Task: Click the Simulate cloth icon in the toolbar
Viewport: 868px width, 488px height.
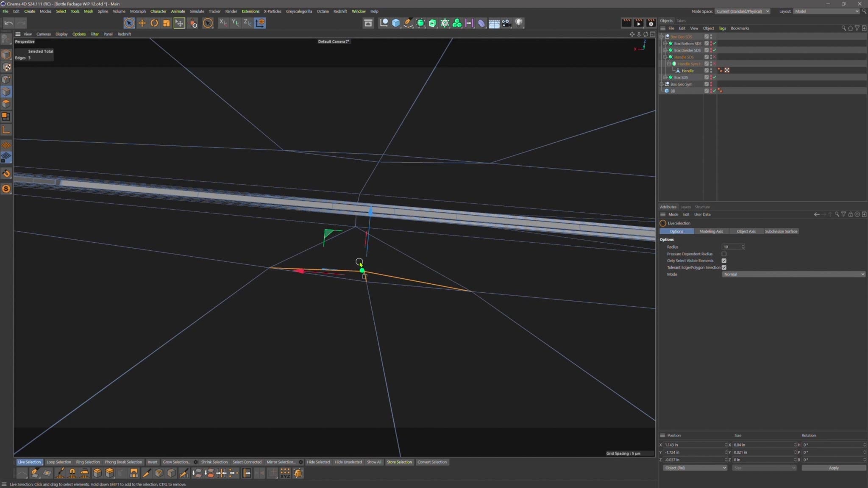Action: point(481,23)
